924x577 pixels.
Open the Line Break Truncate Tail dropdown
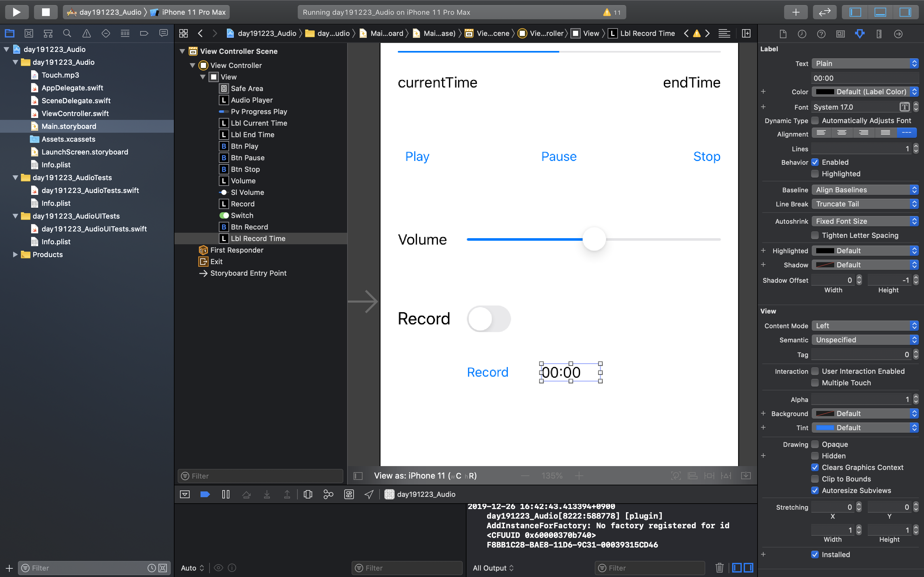(x=864, y=204)
